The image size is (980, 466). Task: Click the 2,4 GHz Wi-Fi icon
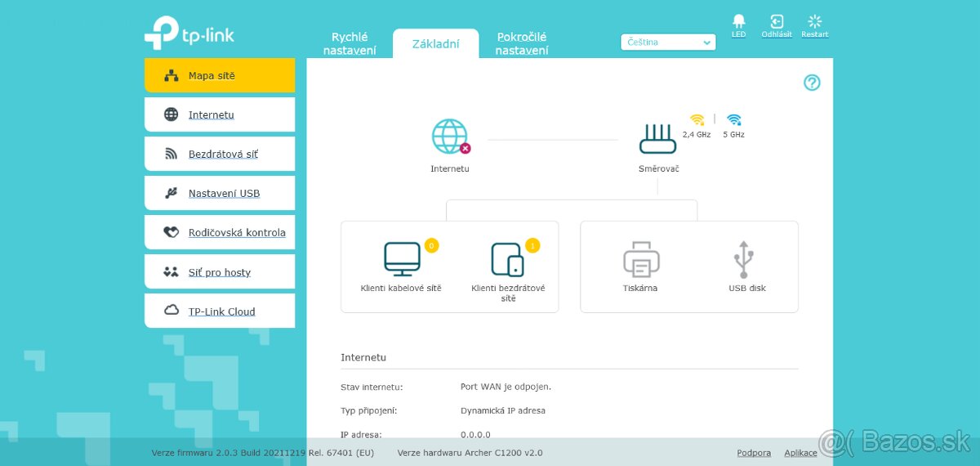697,119
